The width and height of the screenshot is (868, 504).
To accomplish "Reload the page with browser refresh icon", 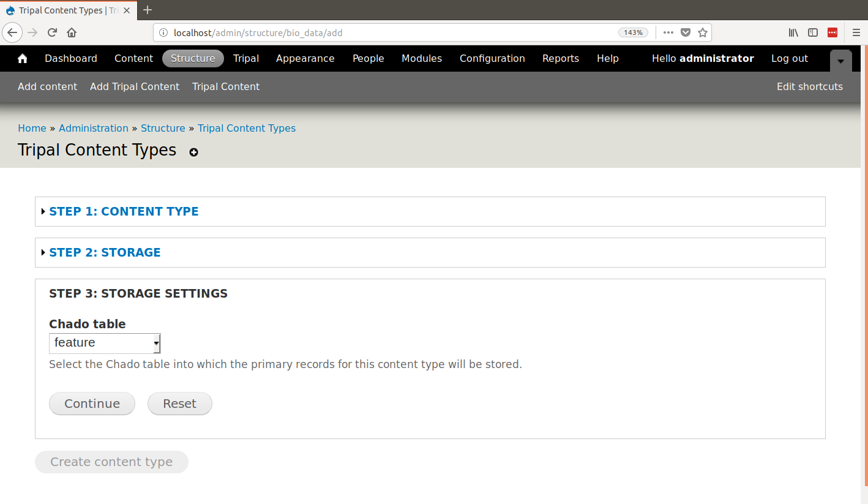I will tap(53, 32).
